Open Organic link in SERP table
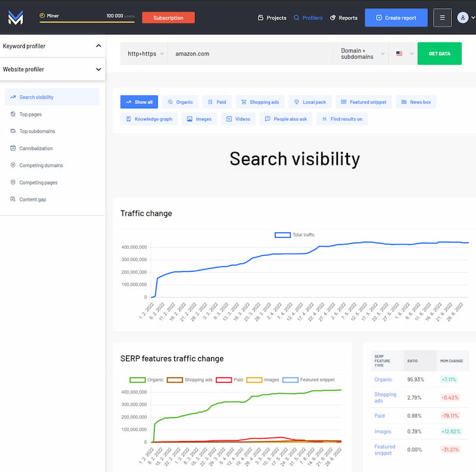This screenshot has width=476, height=472. pyautogui.click(x=383, y=379)
